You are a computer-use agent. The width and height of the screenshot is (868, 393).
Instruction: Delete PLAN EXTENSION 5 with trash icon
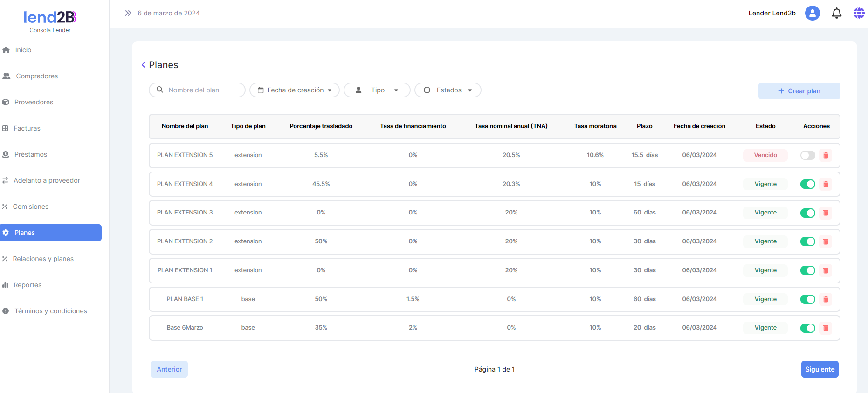[826, 155]
